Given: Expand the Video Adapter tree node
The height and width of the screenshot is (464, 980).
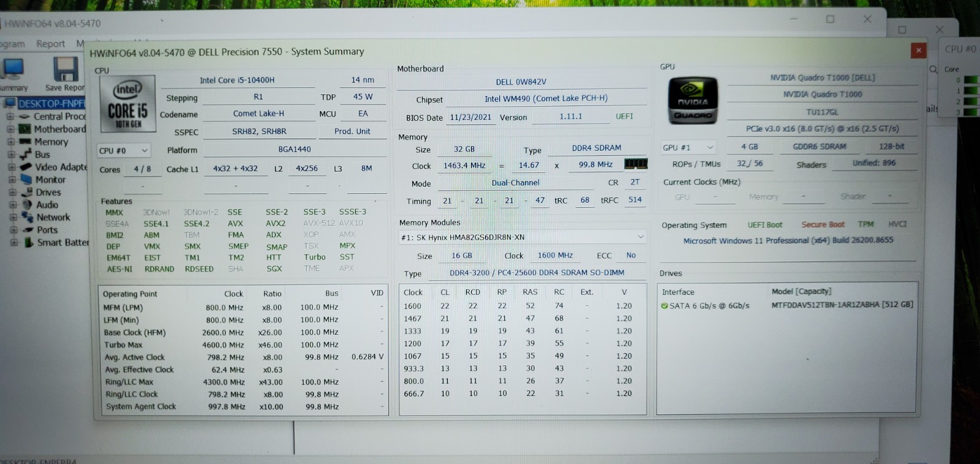Looking at the screenshot, I should pos(12,167).
